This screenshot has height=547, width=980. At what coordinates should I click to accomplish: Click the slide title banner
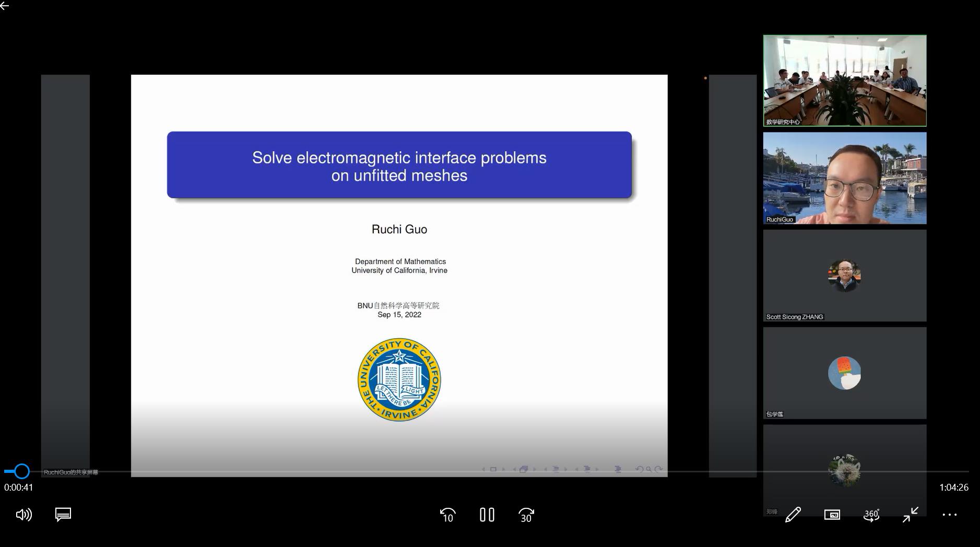coord(399,165)
